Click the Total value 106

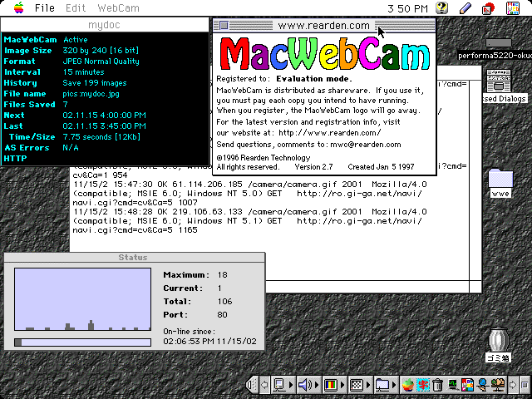(x=224, y=301)
